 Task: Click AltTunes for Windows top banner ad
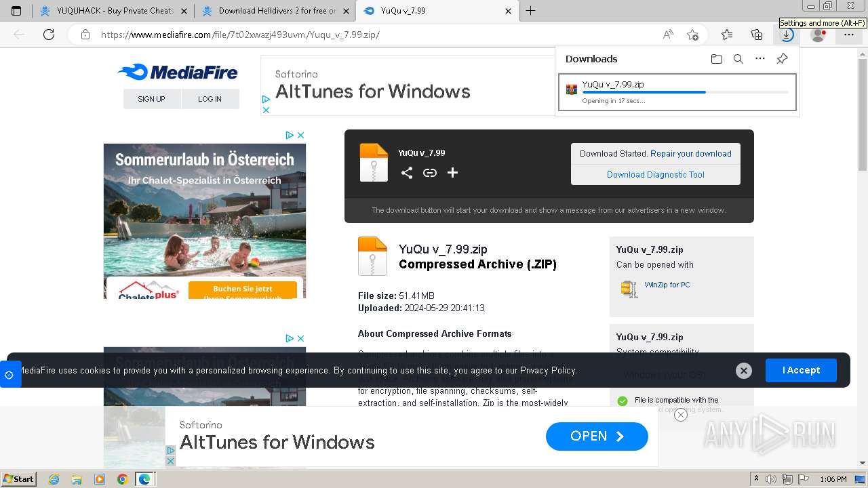407,85
